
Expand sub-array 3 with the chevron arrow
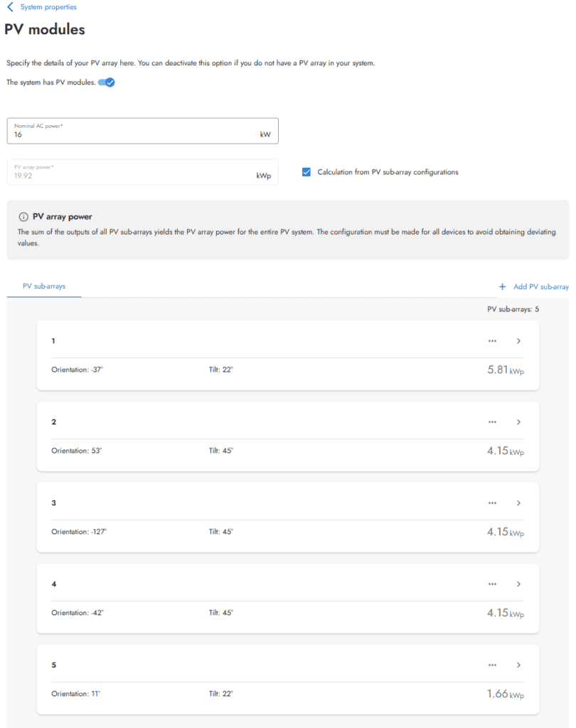(x=518, y=503)
